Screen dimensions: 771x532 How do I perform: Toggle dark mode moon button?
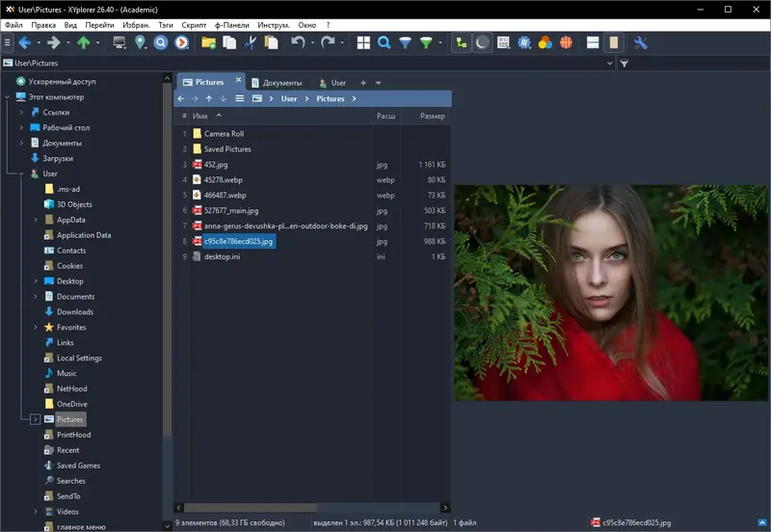482,42
